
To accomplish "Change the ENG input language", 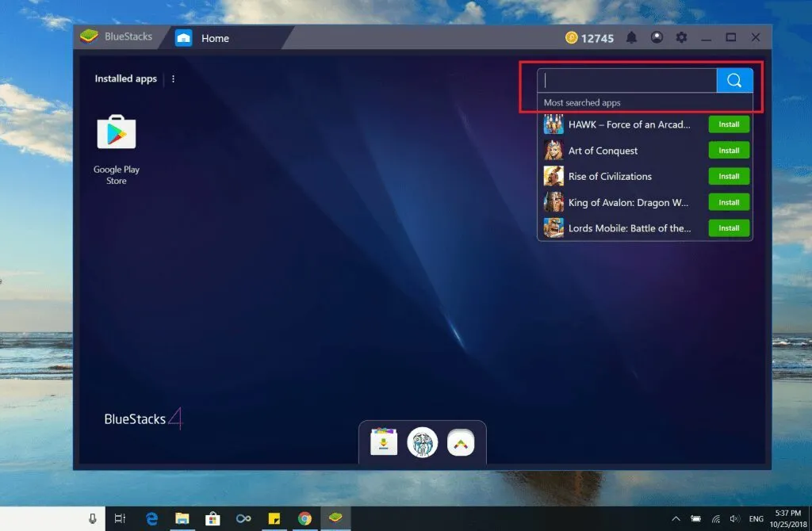I will coord(756,518).
